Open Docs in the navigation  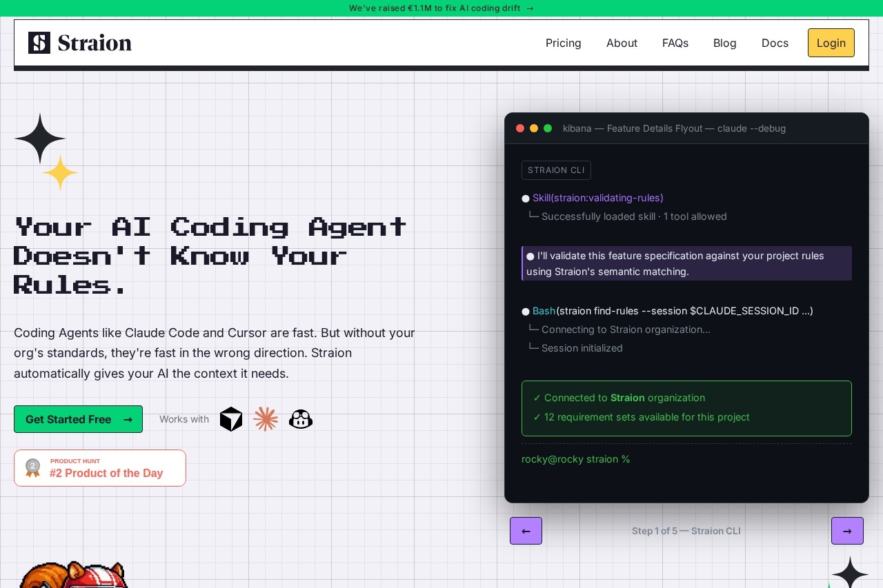tap(775, 43)
